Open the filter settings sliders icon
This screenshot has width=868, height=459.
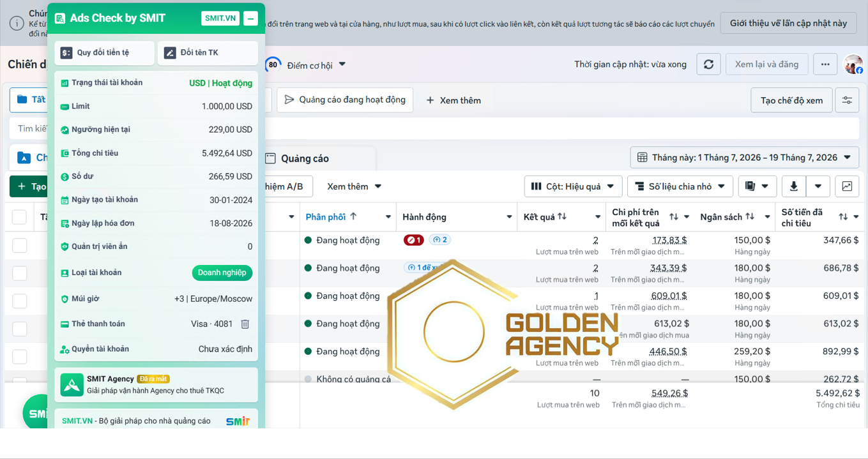(x=847, y=100)
